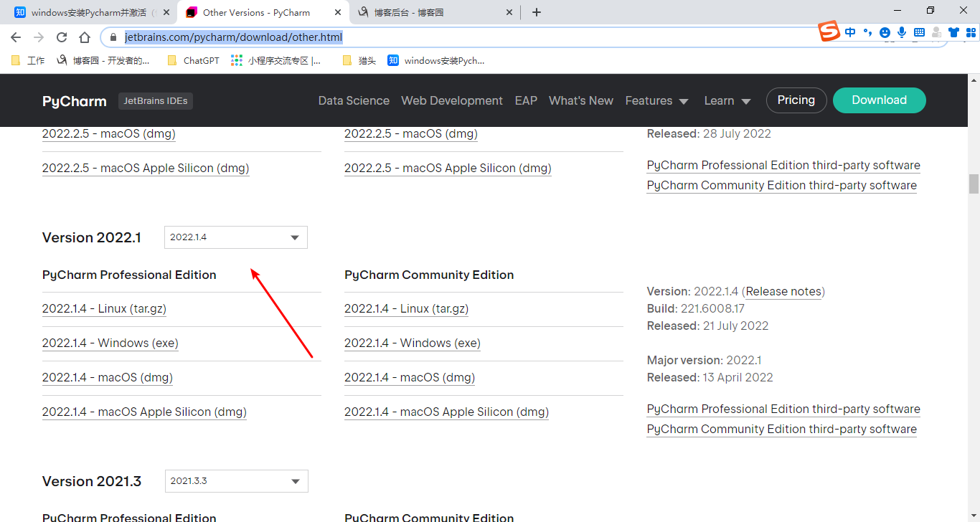
Task: Click the green Download button
Action: coord(880,100)
